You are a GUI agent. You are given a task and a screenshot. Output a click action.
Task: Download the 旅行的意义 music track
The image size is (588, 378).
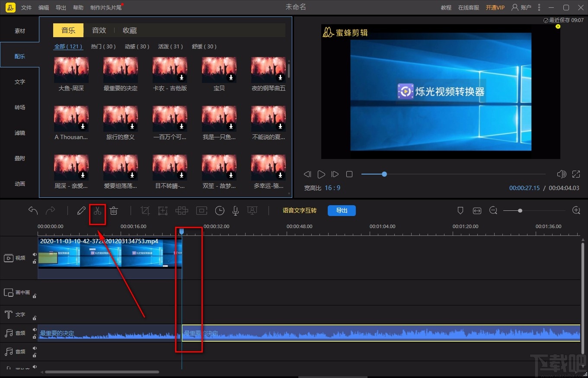tap(133, 127)
